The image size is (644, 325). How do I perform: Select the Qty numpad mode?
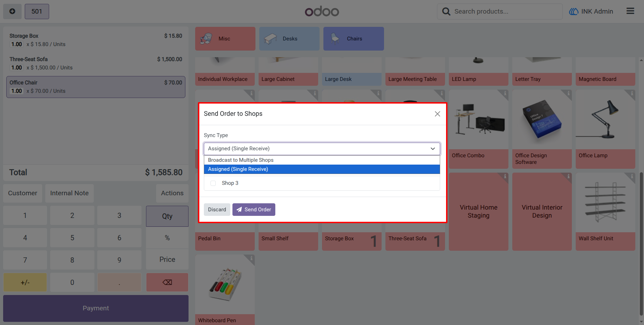click(167, 216)
